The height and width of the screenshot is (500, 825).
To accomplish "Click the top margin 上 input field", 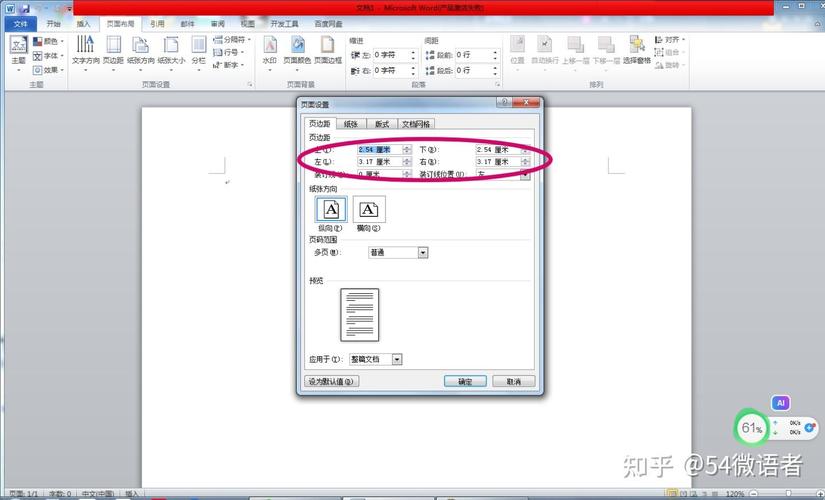I will (x=380, y=149).
